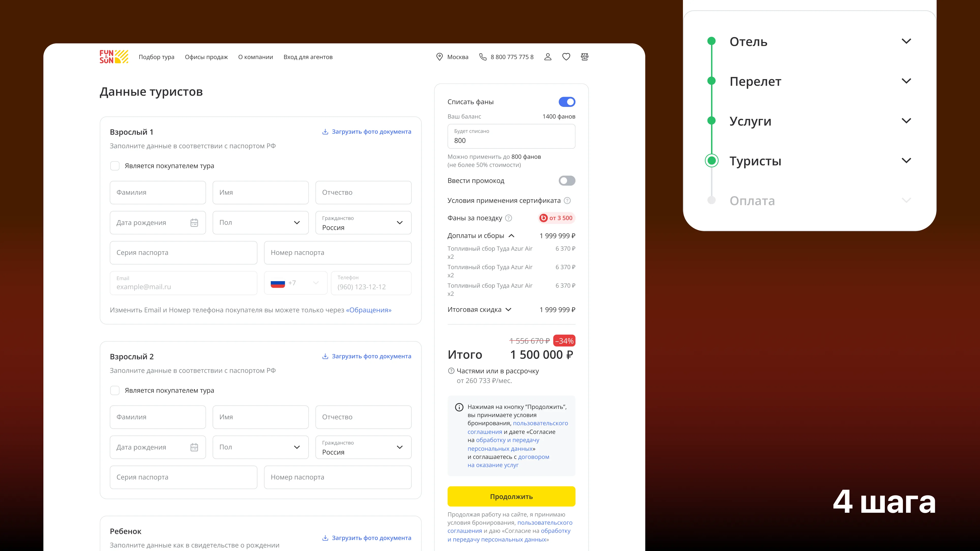This screenshot has height=551, width=980.
Task: Toggle off Списать фаны switch
Action: pyautogui.click(x=567, y=102)
